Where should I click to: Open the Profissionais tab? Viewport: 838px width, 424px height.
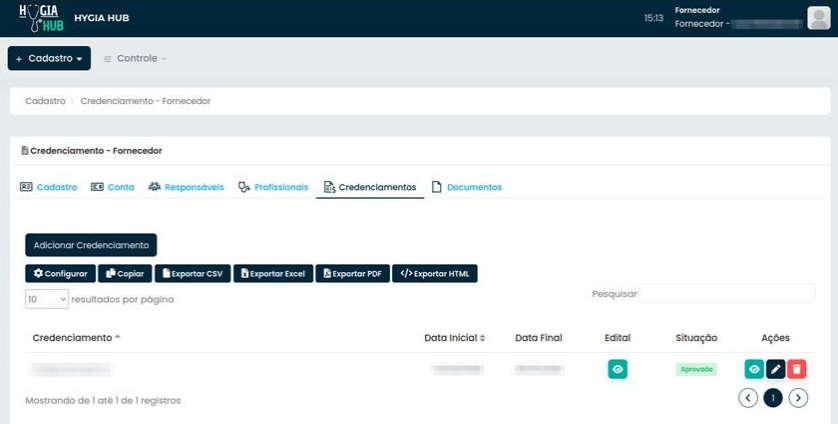[273, 187]
